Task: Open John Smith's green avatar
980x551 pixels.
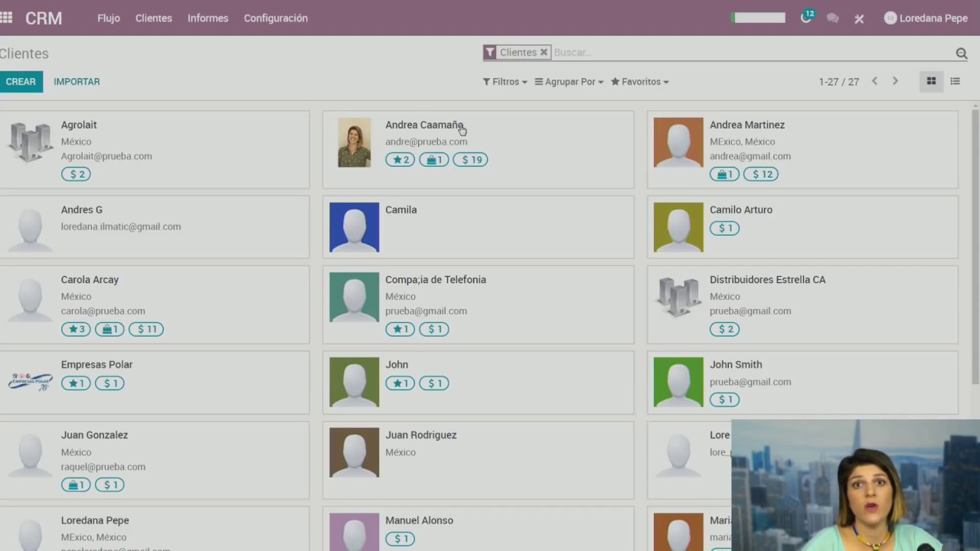Action: 678,382
